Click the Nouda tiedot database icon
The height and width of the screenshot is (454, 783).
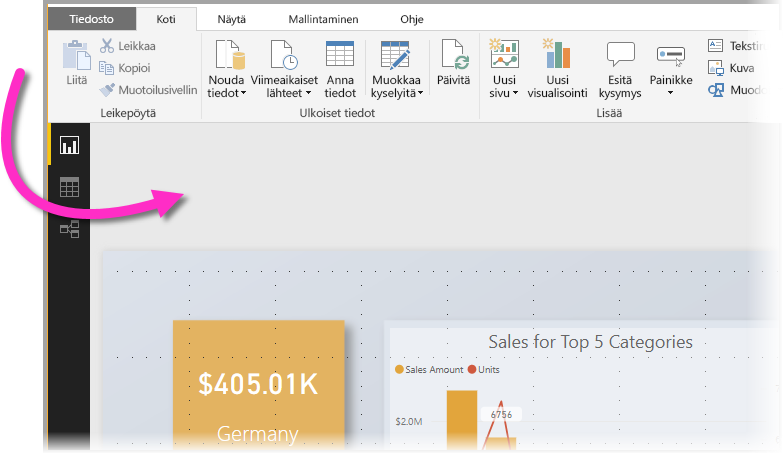tap(230, 54)
